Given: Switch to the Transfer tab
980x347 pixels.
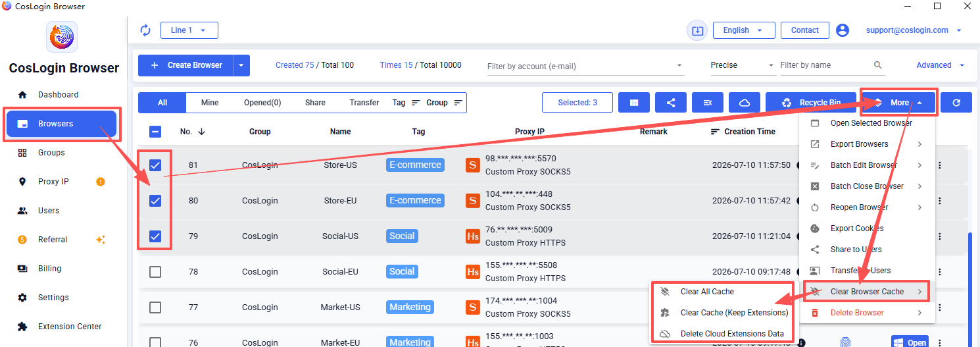Looking at the screenshot, I should [x=364, y=103].
